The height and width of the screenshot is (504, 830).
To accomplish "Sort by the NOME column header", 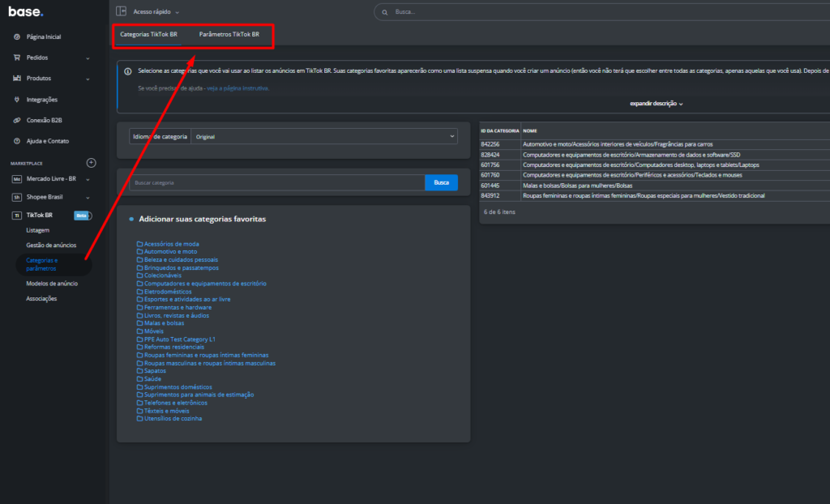I will pos(530,130).
